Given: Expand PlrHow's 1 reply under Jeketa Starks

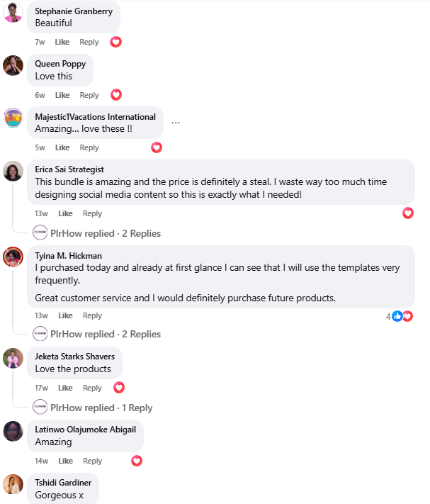Looking at the screenshot, I should [x=101, y=408].
